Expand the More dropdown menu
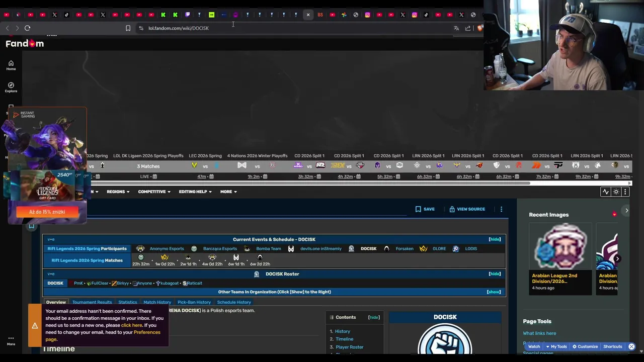Viewport: 644px width, 362px height. point(228,192)
